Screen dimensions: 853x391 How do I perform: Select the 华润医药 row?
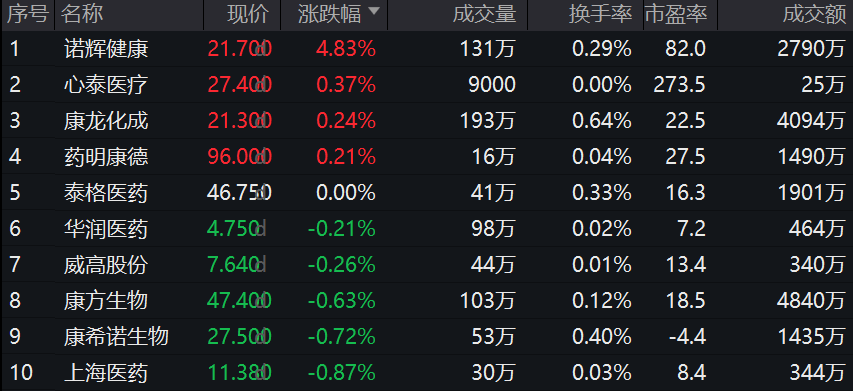426,229
